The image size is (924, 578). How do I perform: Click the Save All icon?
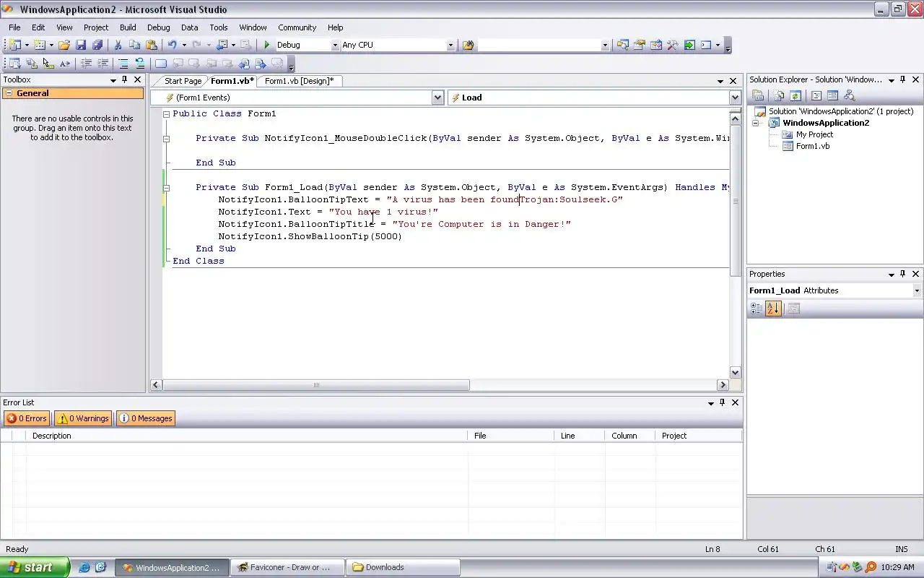click(x=97, y=45)
